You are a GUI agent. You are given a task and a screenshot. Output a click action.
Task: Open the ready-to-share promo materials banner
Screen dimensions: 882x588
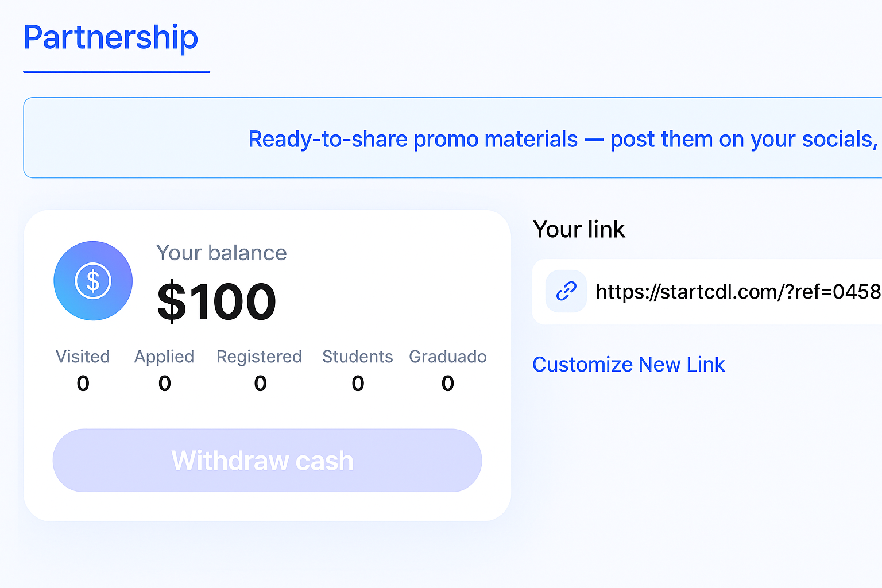[563, 139]
